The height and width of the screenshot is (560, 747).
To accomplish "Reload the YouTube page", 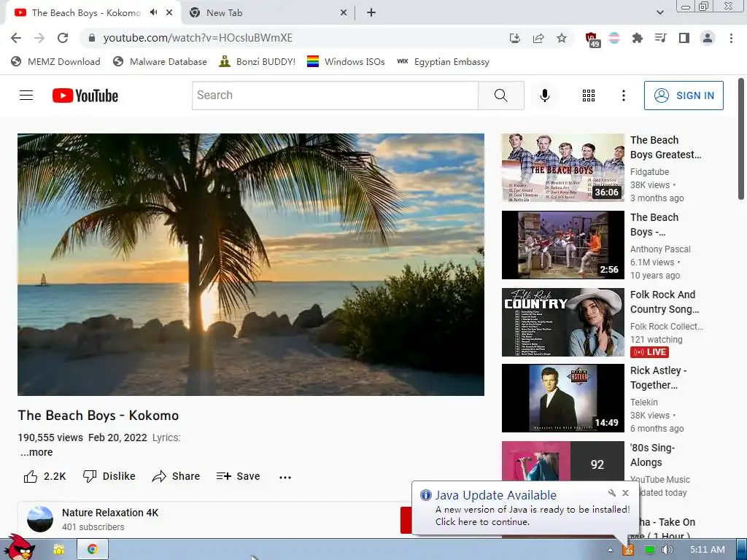I will tap(63, 38).
